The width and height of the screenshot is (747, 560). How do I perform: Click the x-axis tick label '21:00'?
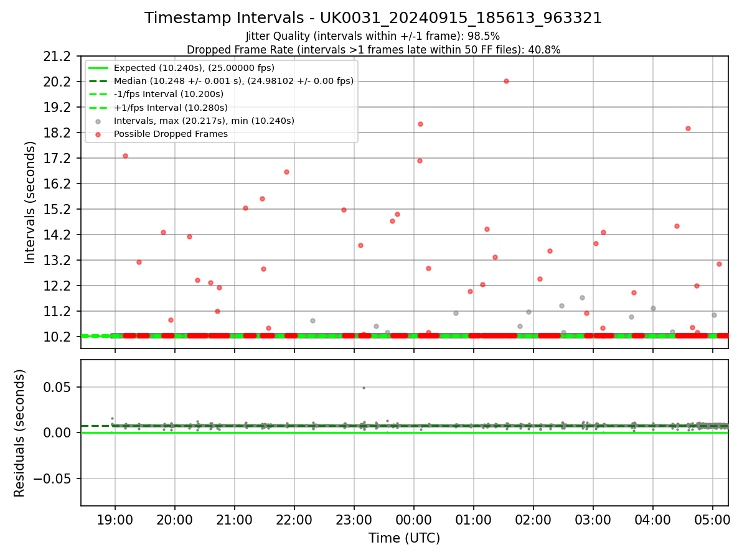[234, 520]
